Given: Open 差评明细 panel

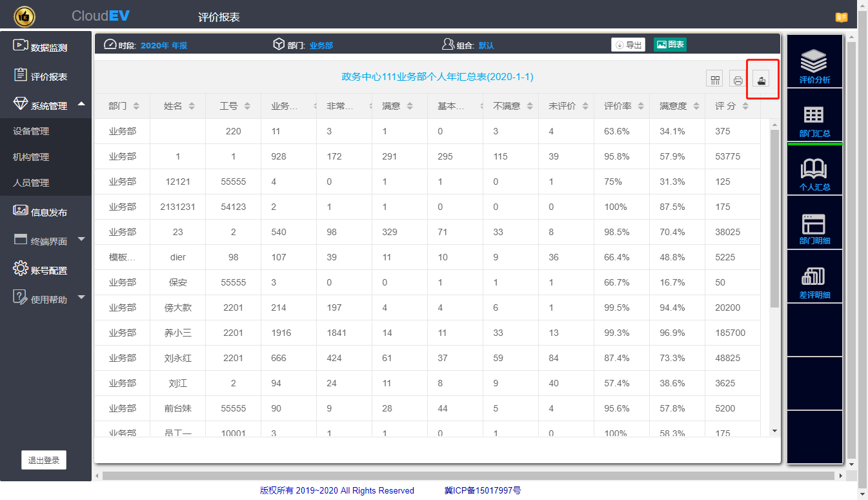Looking at the screenshot, I should (814, 278).
